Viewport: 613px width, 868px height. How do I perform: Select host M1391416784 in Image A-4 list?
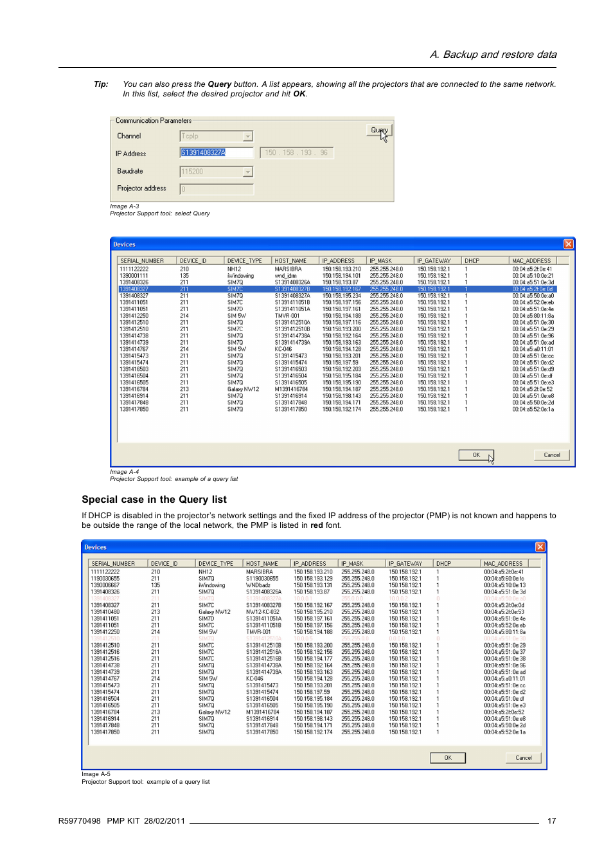click(291, 389)
